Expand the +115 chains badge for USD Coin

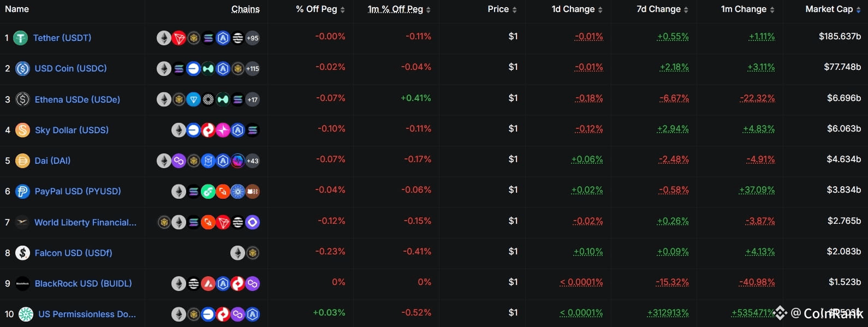point(252,69)
